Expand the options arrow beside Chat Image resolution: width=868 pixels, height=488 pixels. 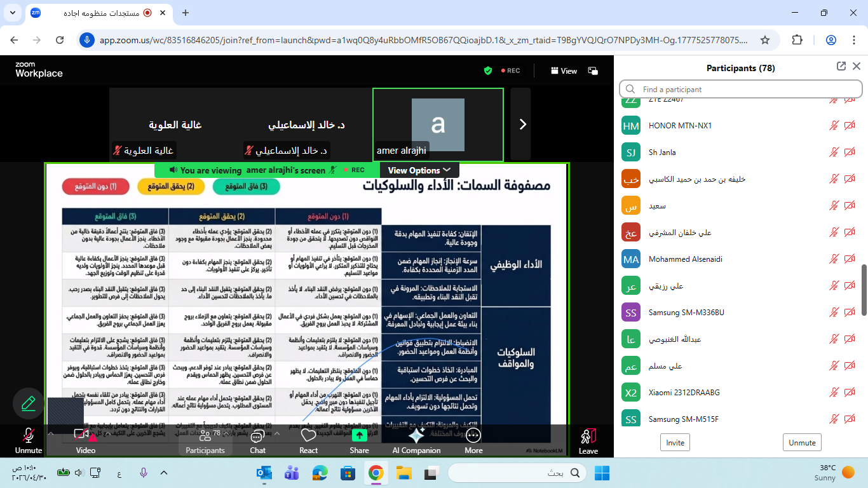(276, 434)
